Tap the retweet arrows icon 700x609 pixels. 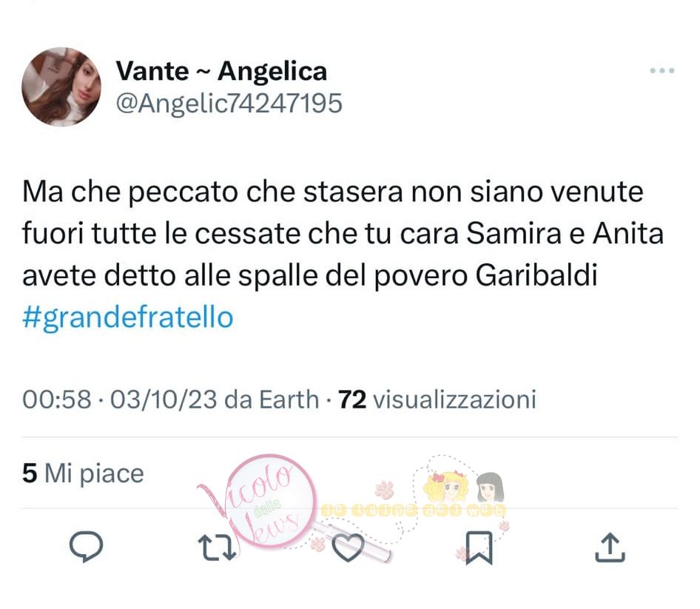(x=217, y=547)
